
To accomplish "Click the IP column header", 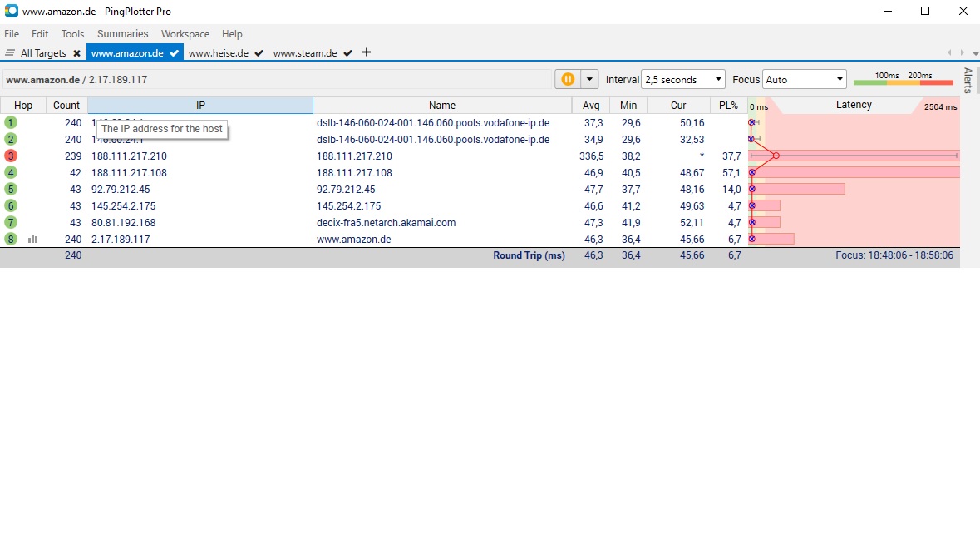I will point(200,105).
